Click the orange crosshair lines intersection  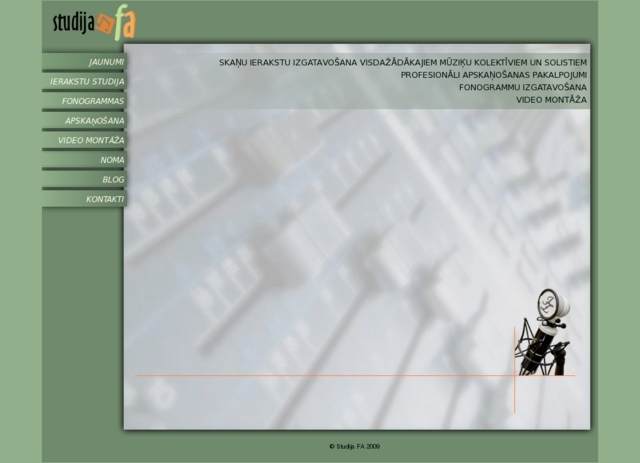click(x=515, y=376)
